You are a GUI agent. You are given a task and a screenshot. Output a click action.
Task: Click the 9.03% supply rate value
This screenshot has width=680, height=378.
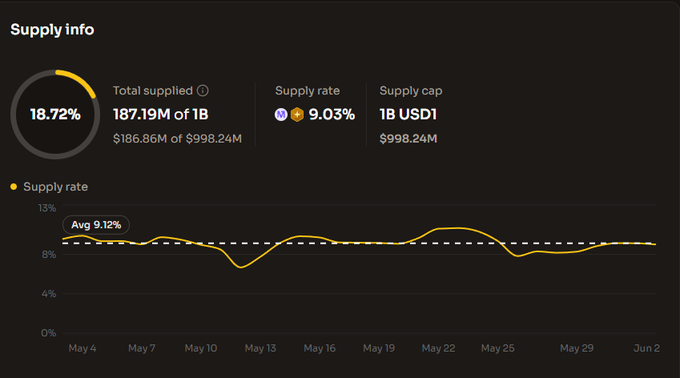coord(332,114)
